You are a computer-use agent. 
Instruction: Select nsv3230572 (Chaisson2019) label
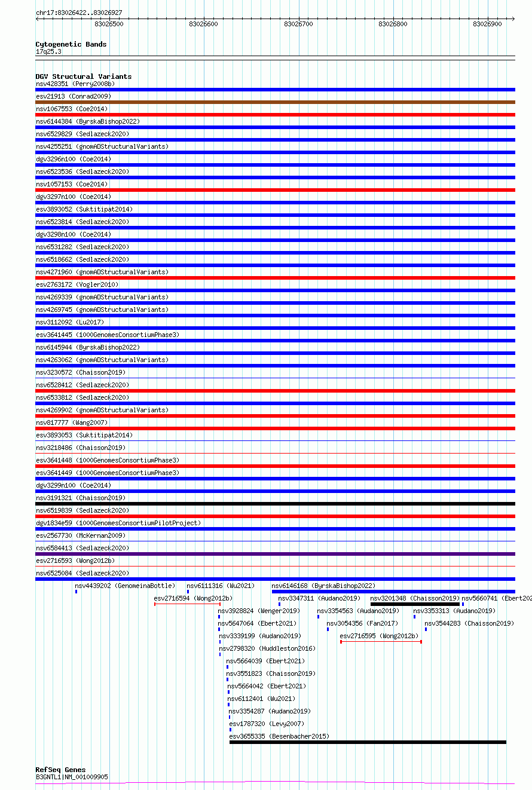coord(81,372)
